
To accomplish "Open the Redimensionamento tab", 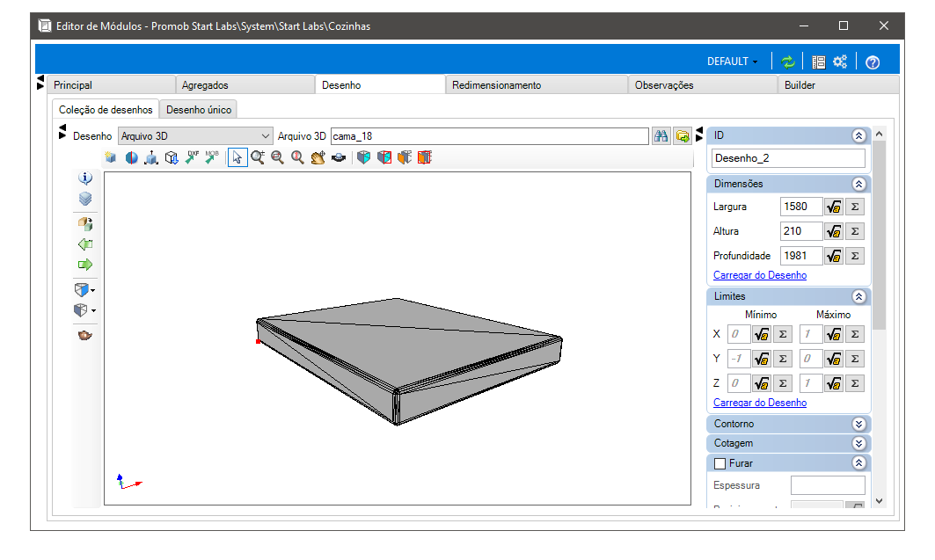I will (537, 85).
